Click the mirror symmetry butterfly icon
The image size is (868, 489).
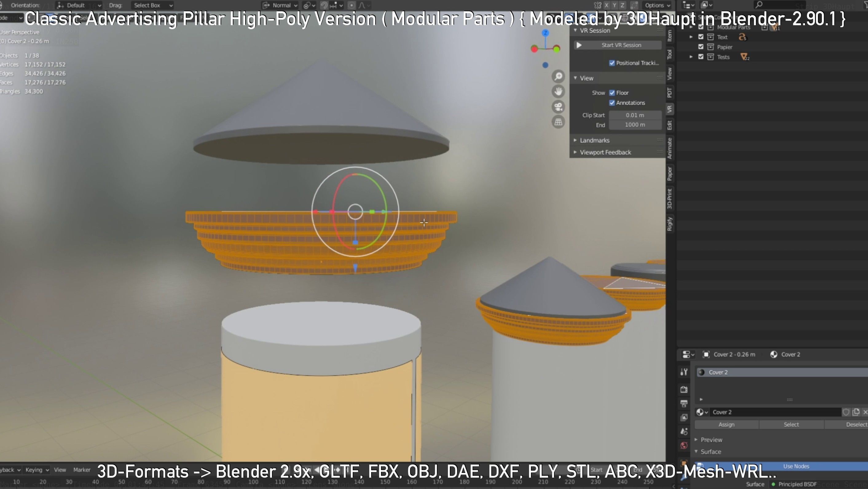coord(597,6)
